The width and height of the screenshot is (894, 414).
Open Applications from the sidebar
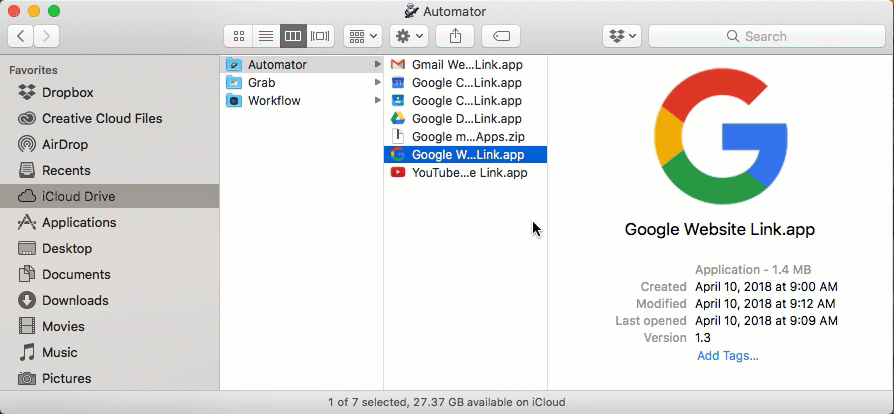78,222
